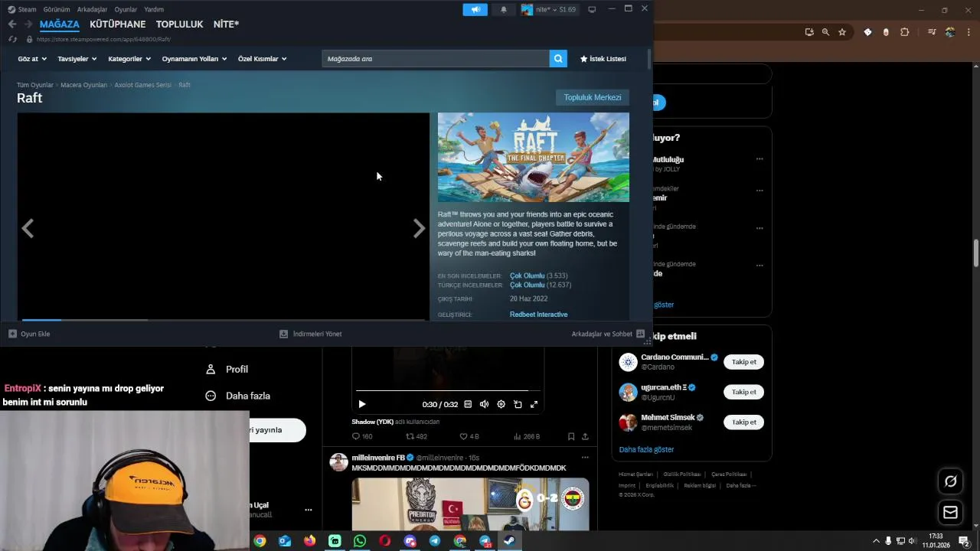Screen dimensions: 980x551
Task: Go back with Steam back arrow
Action: click(12, 24)
